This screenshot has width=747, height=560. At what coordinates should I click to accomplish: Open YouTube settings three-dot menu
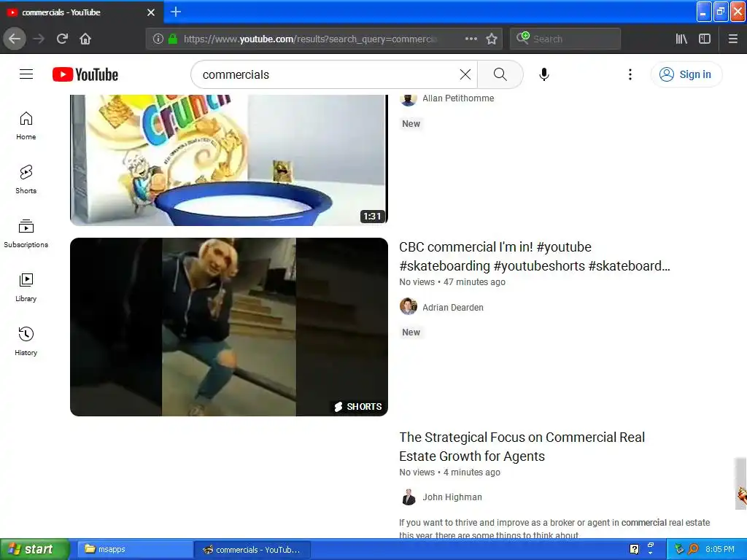click(x=630, y=74)
